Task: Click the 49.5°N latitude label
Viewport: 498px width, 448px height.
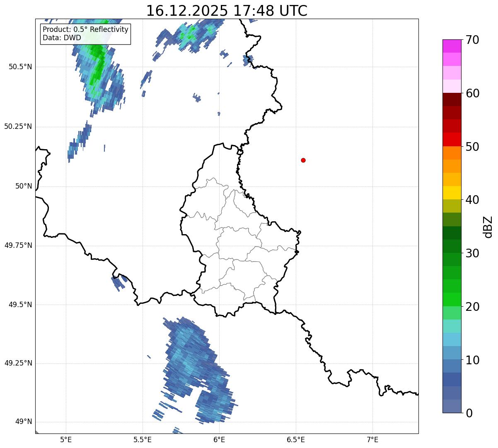Action: click(x=20, y=305)
